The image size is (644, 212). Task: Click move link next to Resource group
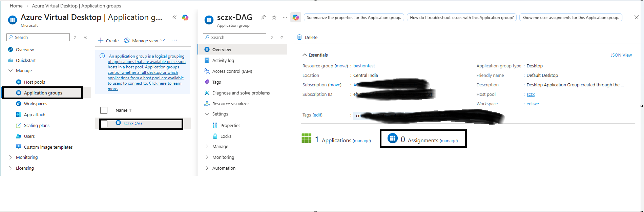(341, 66)
